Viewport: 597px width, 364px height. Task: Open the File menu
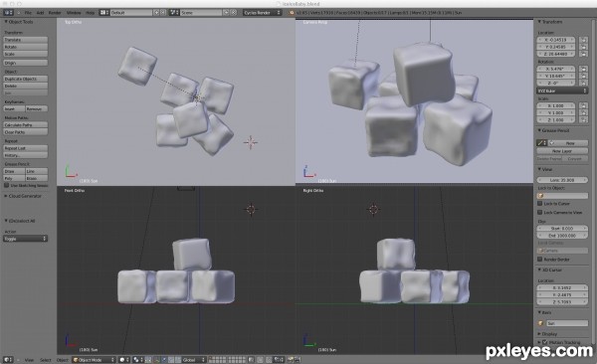[28, 13]
